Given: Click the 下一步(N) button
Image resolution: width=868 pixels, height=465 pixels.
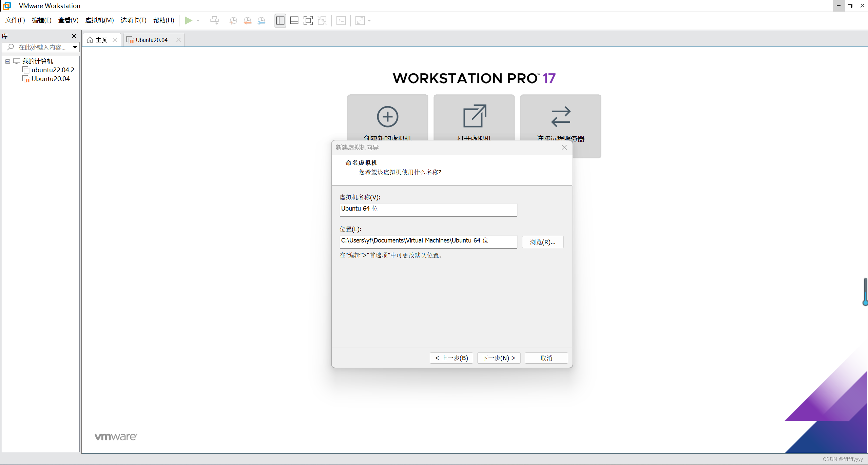Looking at the screenshot, I should [x=499, y=358].
